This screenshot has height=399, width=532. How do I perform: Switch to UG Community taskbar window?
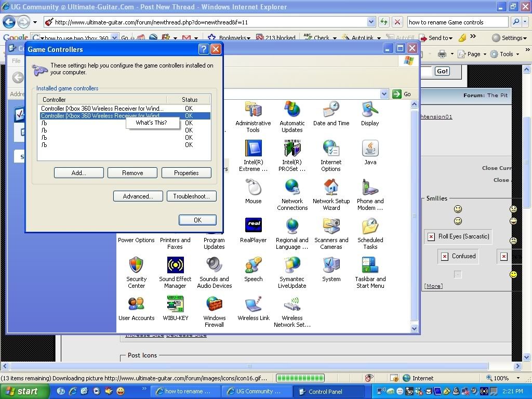click(257, 391)
